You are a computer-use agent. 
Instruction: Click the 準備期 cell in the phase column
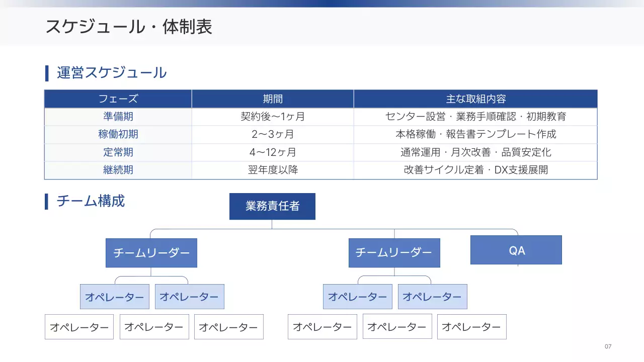(118, 116)
